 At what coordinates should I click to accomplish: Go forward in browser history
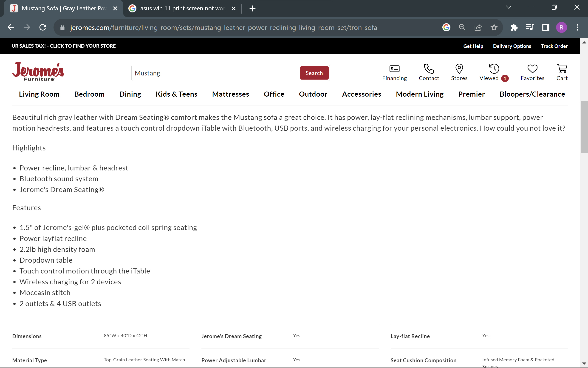(27, 27)
